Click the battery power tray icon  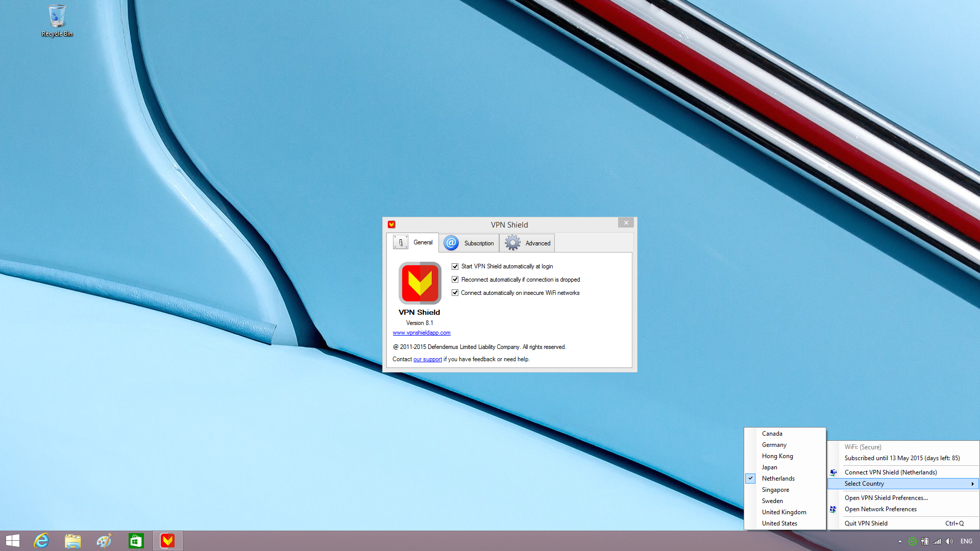(x=925, y=541)
